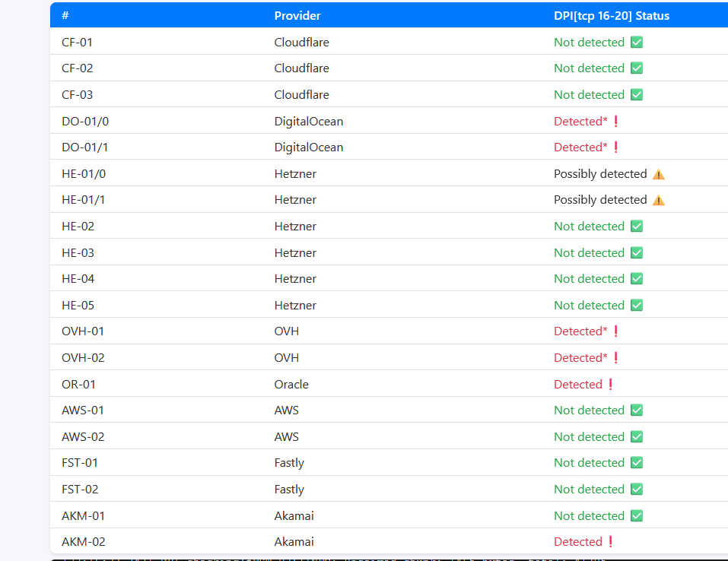Click 'Detected*' status text in OVH-02 row
The height and width of the screenshot is (561, 728).
tap(580, 358)
